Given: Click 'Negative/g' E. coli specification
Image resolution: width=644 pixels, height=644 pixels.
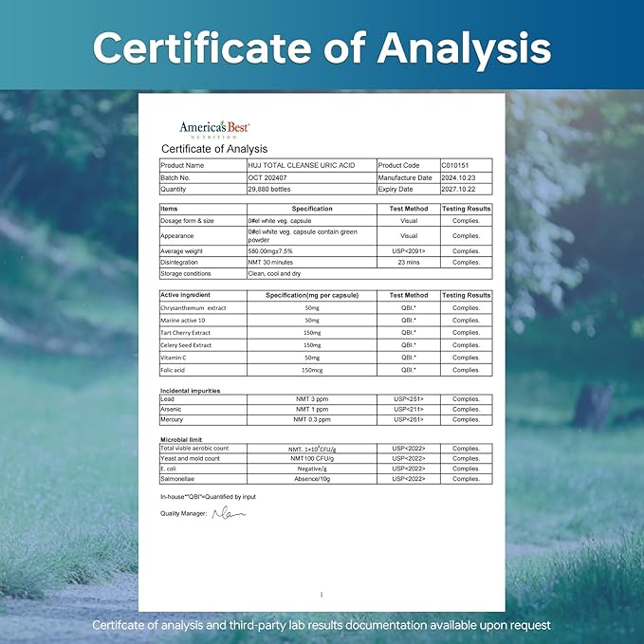Looking at the screenshot, I should [312, 469].
